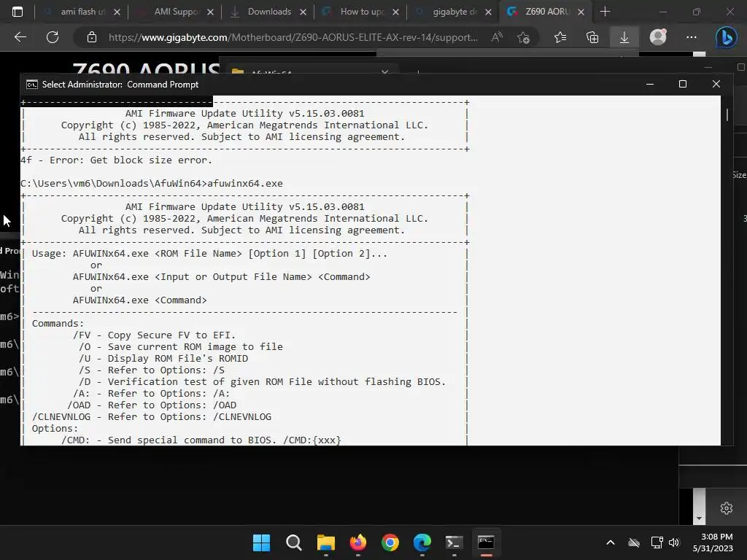Open Edge profile account icon
The height and width of the screenshot is (560, 747).
coord(658,37)
